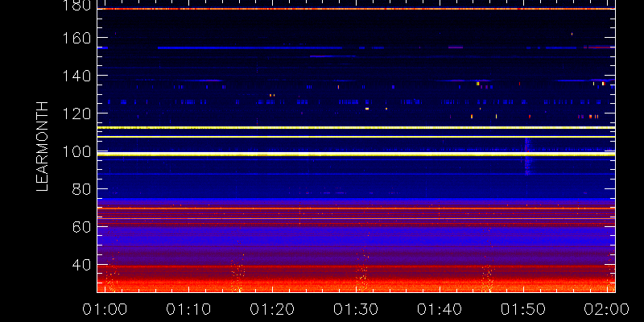The width and height of the screenshot is (644, 322).
Task: Click the yellow band near 113 MHz
Action: tap(356, 128)
